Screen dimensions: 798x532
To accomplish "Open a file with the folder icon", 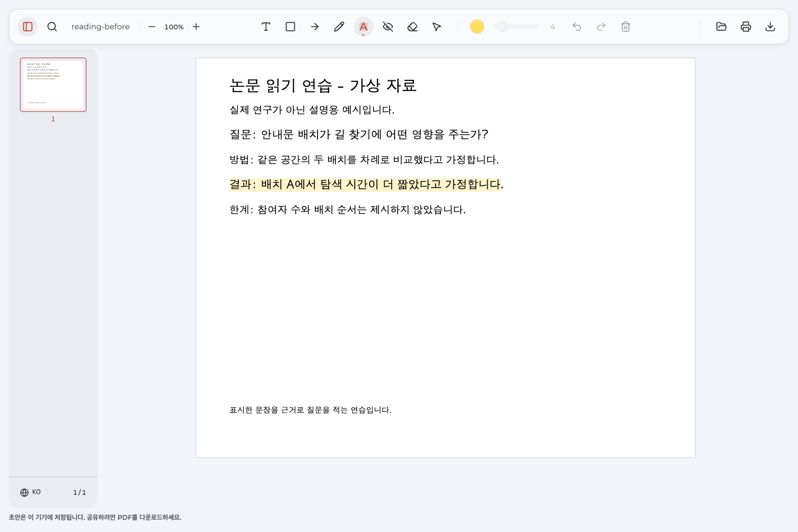I will pos(722,27).
